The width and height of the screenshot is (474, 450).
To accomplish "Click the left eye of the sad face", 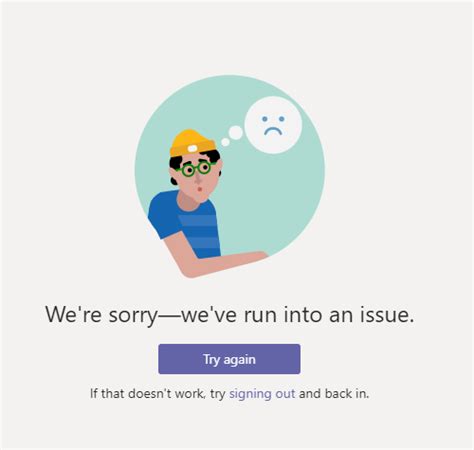I will point(265,119).
